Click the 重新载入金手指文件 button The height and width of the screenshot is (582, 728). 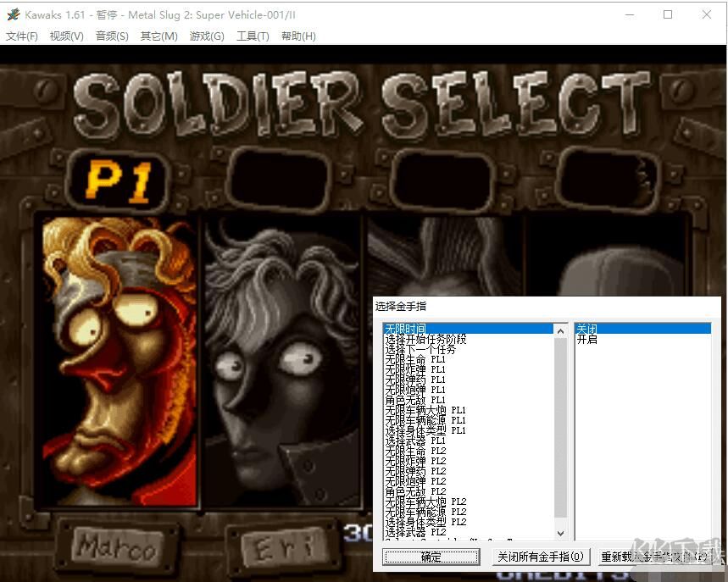653,557
